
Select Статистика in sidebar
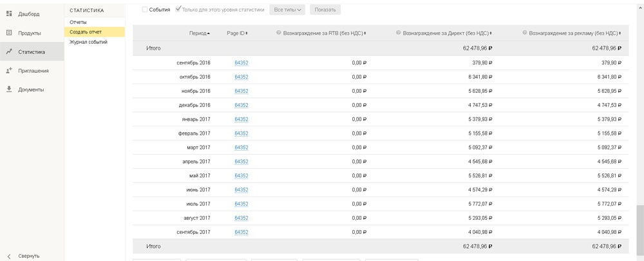click(32, 52)
